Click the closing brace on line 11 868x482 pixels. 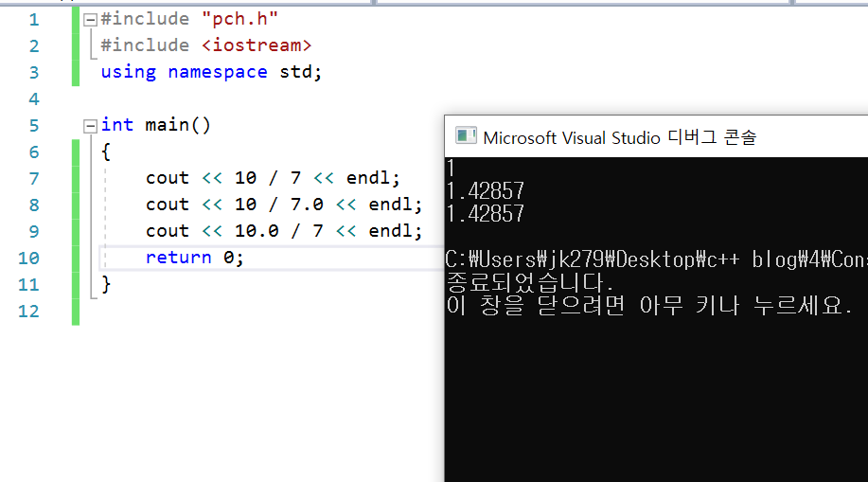pyautogui.click(x=106, y=285)
